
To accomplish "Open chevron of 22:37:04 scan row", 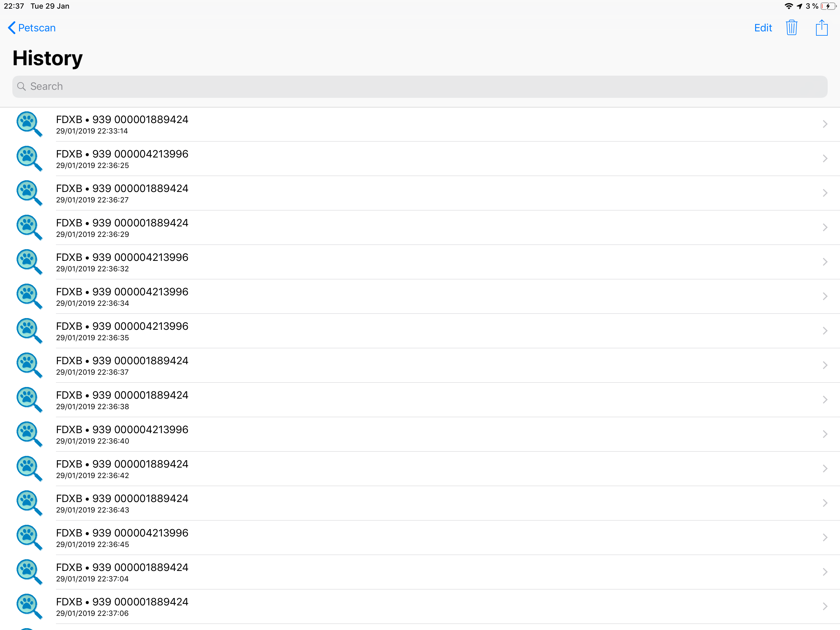I will pyautogui.click(x=825, y=572).
